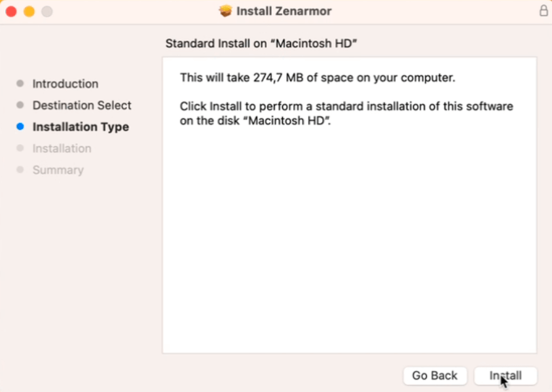
Task: Click the Installation Type step
Action: coord(81,127)
